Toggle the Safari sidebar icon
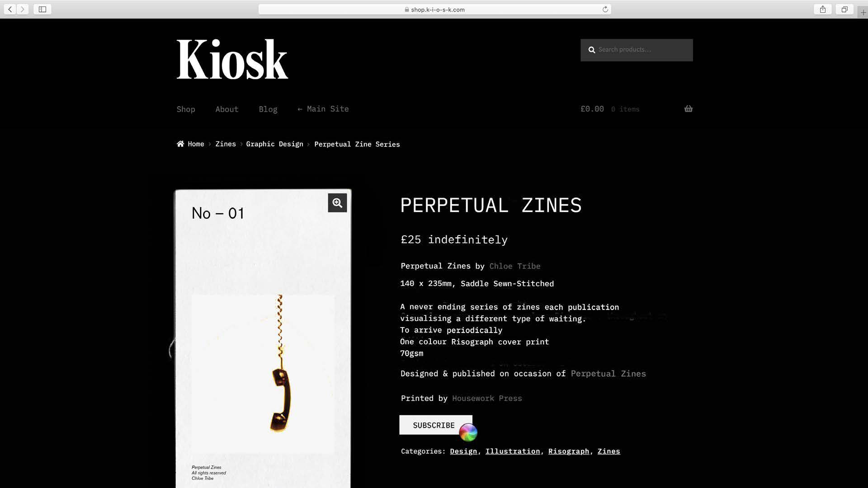This screenshot has height=488, width=868. [42, 9]
